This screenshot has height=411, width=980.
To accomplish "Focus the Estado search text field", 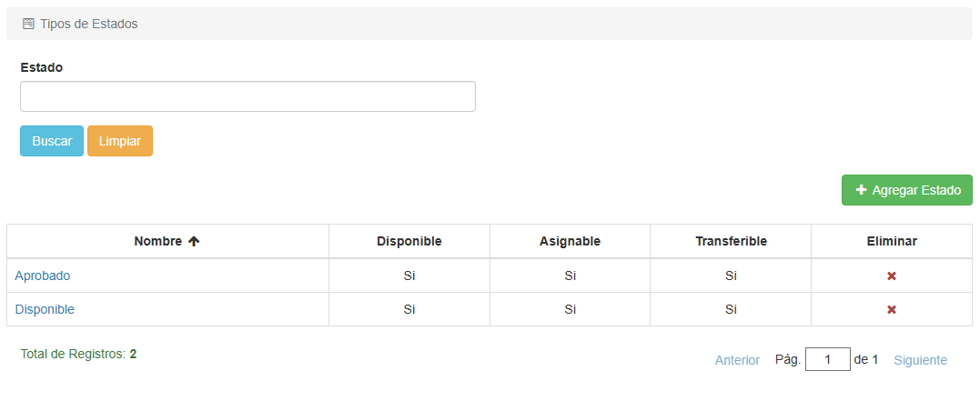I will point(248,96).
